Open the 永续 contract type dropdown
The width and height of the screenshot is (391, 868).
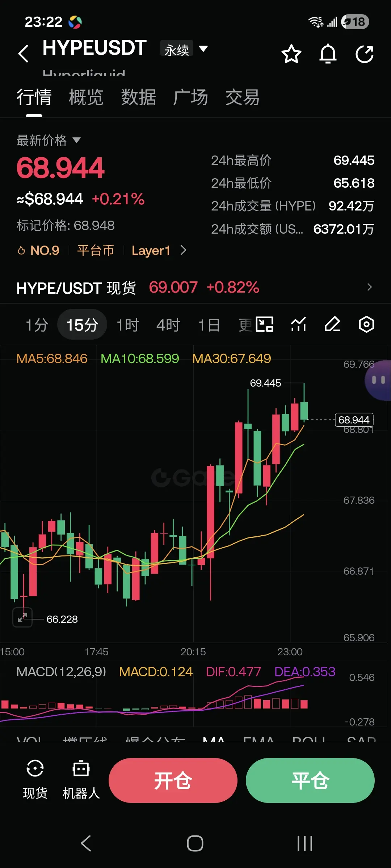[184, 49]
